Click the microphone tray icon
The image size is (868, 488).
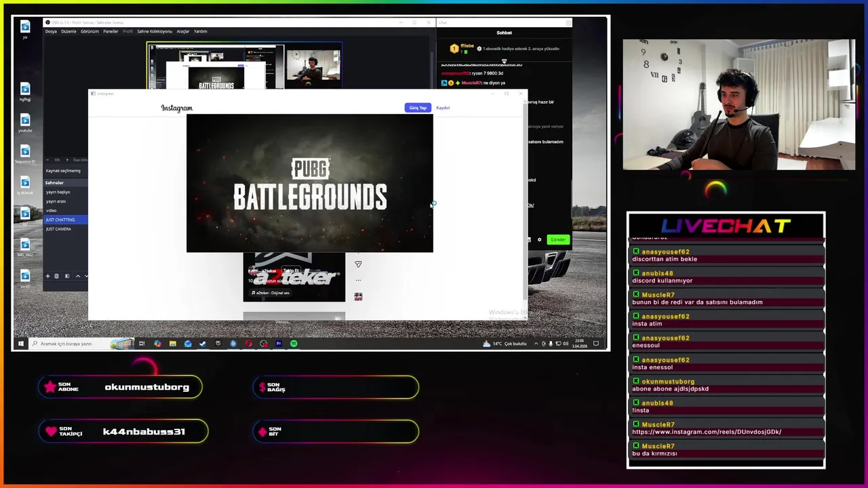tap(551, 344)
